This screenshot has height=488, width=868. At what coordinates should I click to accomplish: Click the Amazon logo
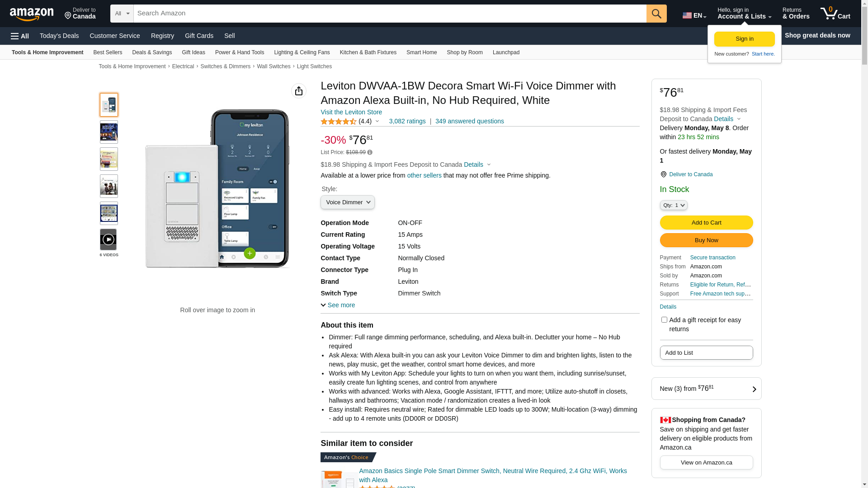click(32, 14)
